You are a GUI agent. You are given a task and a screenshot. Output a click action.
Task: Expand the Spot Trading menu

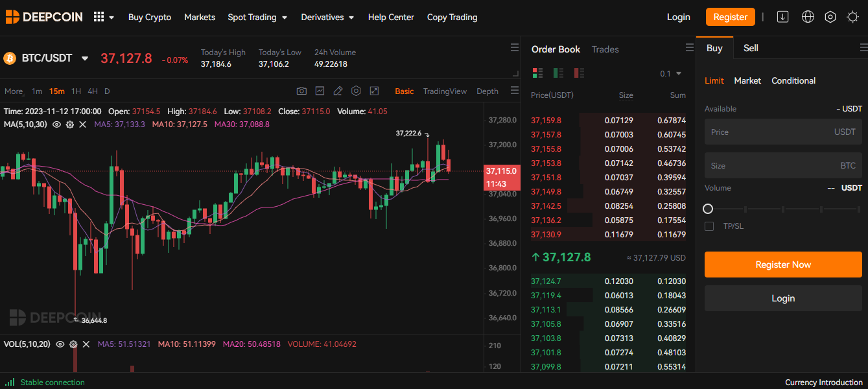(257, 17)
